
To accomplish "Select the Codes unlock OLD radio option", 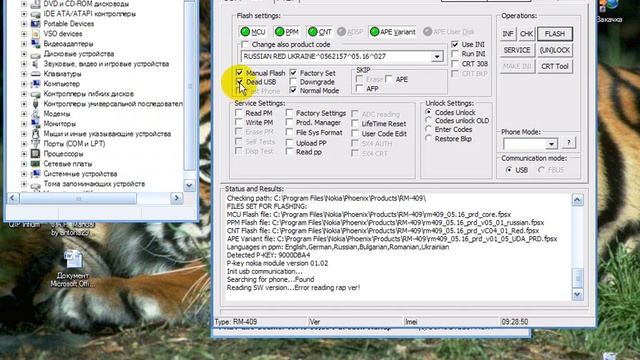I will [x=428, y=120].
